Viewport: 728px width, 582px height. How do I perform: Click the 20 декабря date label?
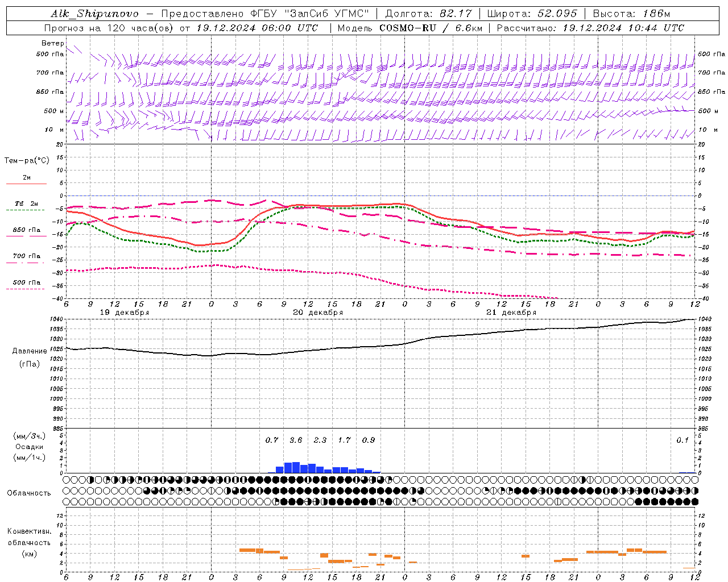(318, 313)
